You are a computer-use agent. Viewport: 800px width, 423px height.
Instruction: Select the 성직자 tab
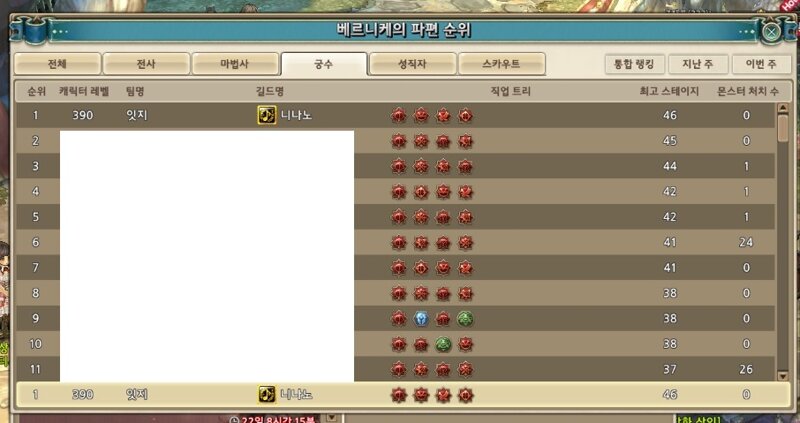point(412,64)
